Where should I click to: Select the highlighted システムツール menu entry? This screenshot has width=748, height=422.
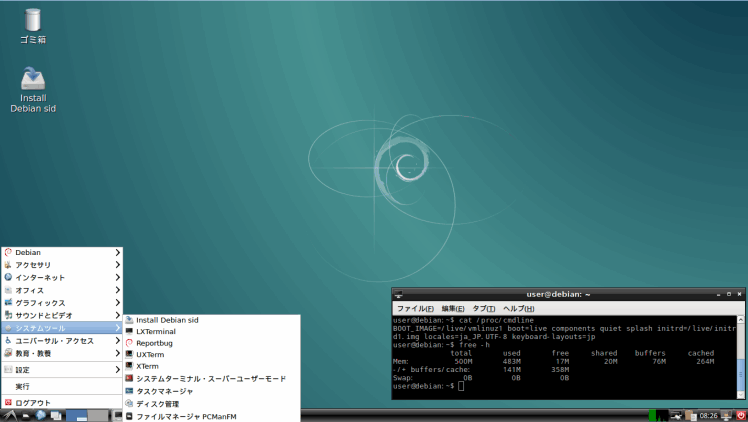click(x=62, y=328)
